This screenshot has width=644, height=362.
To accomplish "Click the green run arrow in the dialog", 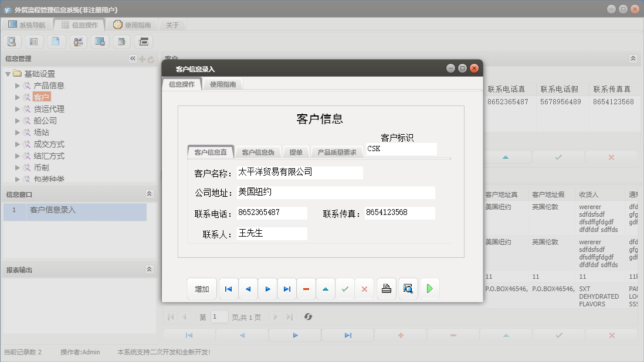I will click(x=429, y=288).
